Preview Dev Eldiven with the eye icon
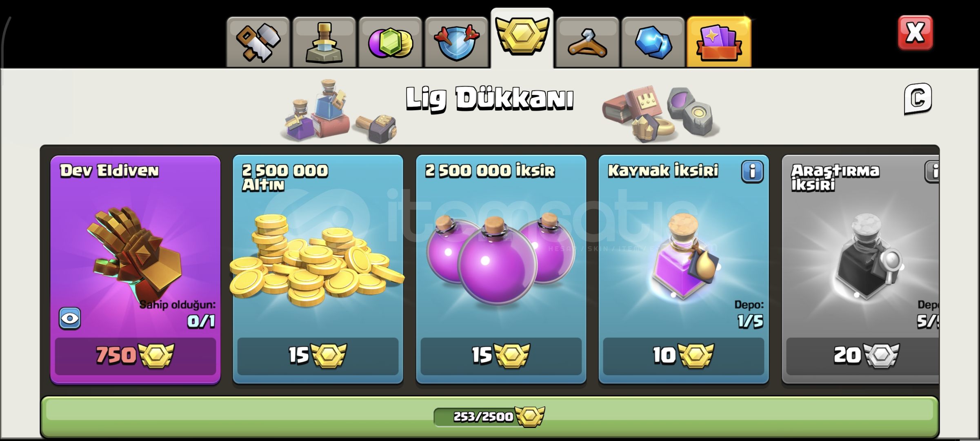The image size is (980, 441). [70, 318]
